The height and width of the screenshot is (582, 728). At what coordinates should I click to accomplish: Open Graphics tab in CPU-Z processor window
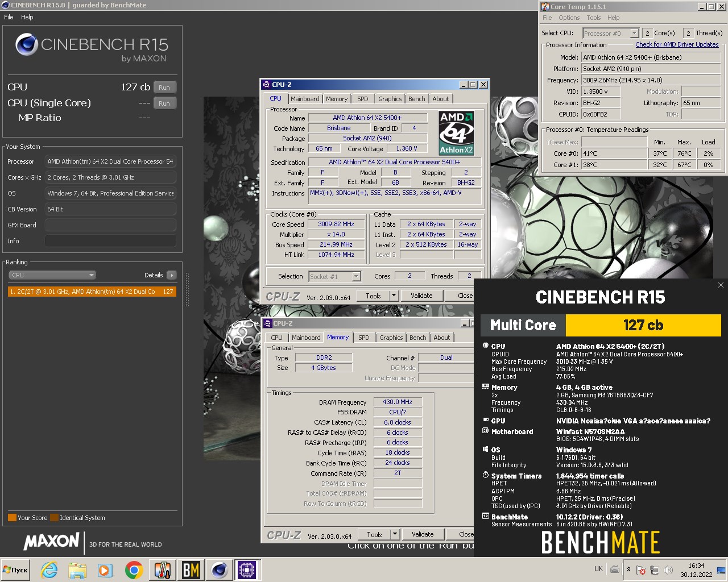[x=390, y=99]
